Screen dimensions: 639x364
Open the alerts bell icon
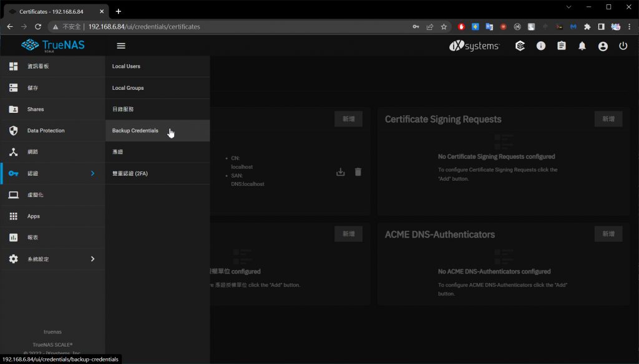point(582,46)
